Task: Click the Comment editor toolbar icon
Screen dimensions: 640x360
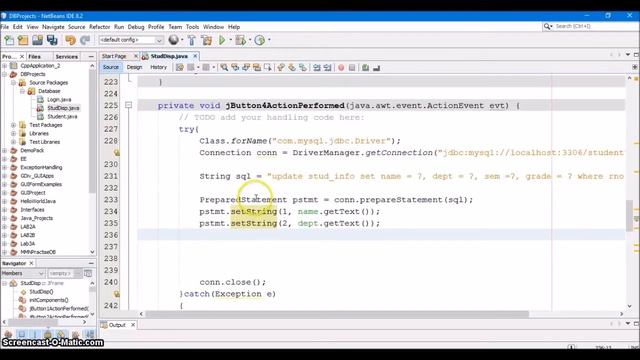Action: coord(365,67)
